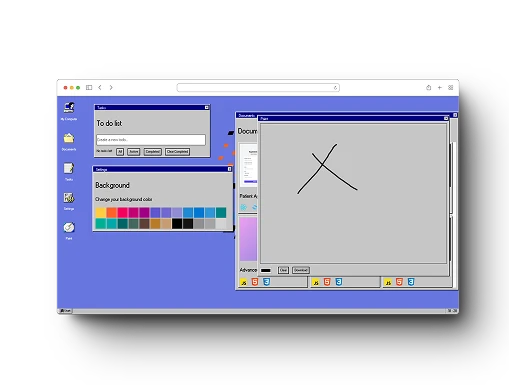
Task: Show All todos filter
Action: click(x=120, y=152)
